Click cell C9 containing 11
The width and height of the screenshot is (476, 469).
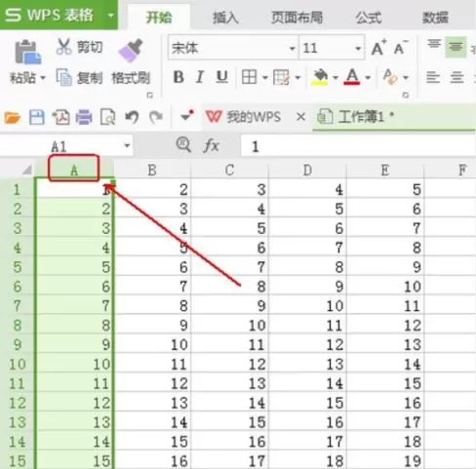(x=229, y=344)
